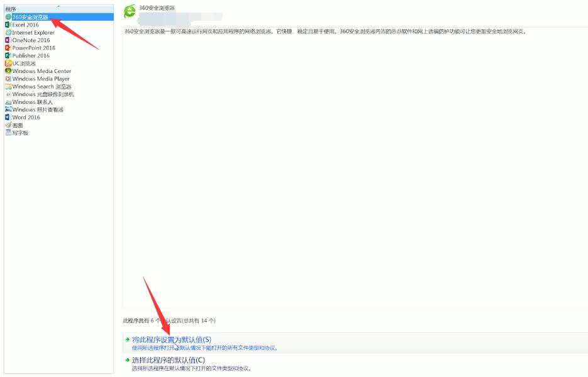Viewport: 588px width, 377px height.
Task: Click the UC浏览器 icon
Action: [x=8, y=63]
